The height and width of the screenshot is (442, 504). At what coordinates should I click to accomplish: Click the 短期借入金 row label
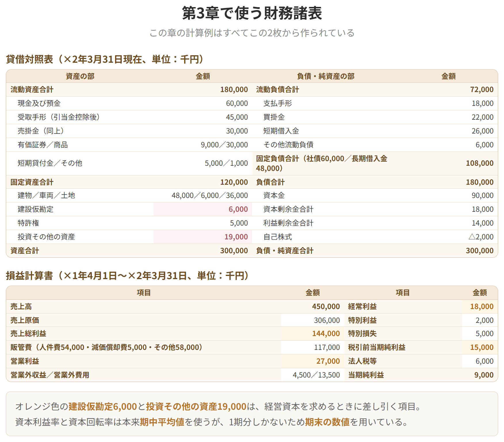click(281, 131)
